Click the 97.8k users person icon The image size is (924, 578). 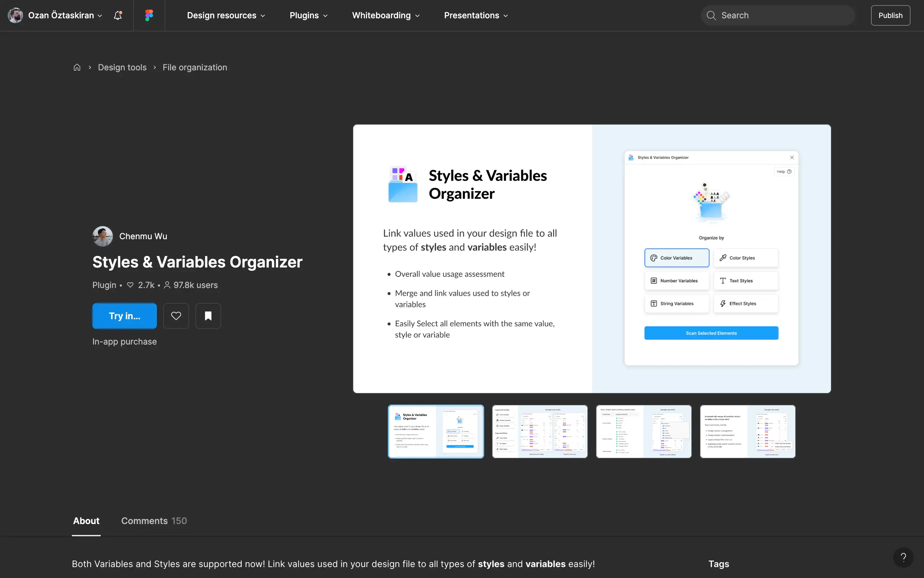(x=167, y=285)
